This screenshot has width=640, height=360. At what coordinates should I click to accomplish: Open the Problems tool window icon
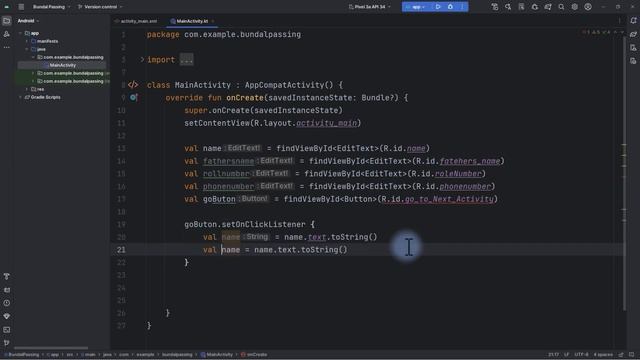tap(7, 303)
